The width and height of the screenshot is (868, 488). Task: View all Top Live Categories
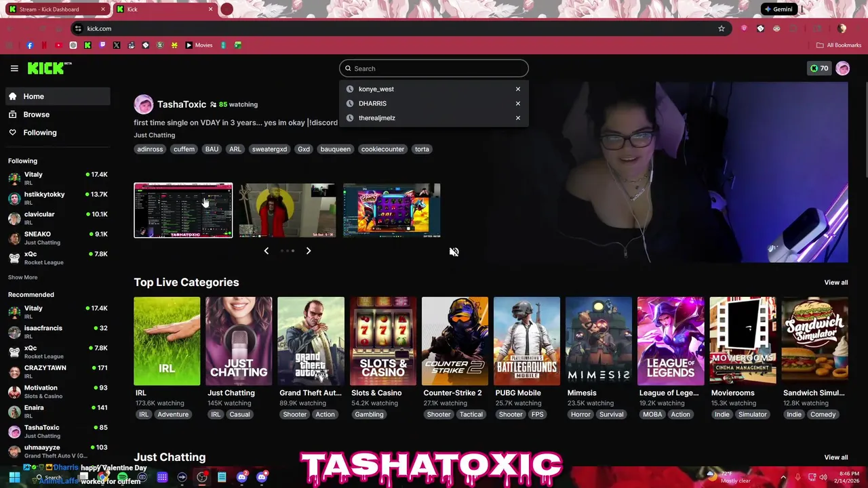835,283
